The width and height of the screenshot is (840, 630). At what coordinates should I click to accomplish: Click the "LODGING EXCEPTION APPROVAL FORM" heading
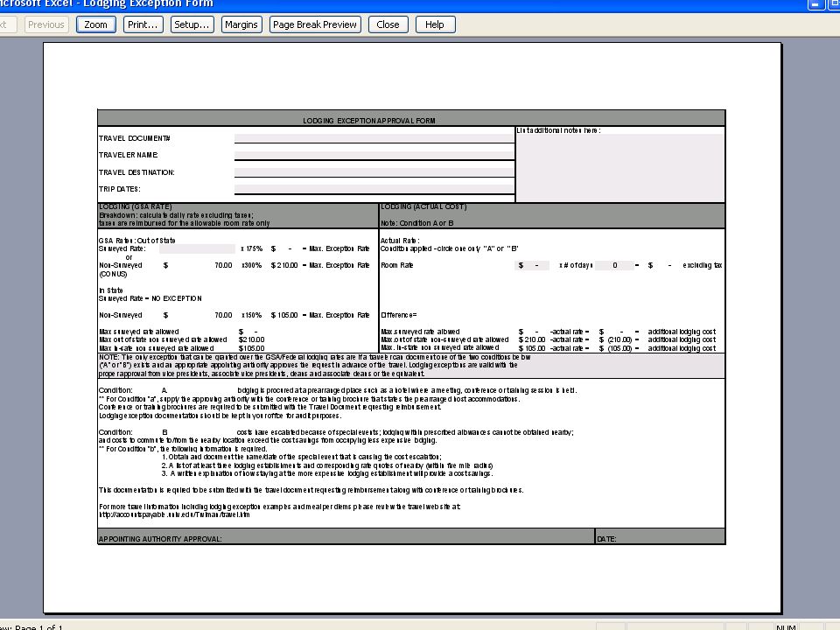pos(369,121)
